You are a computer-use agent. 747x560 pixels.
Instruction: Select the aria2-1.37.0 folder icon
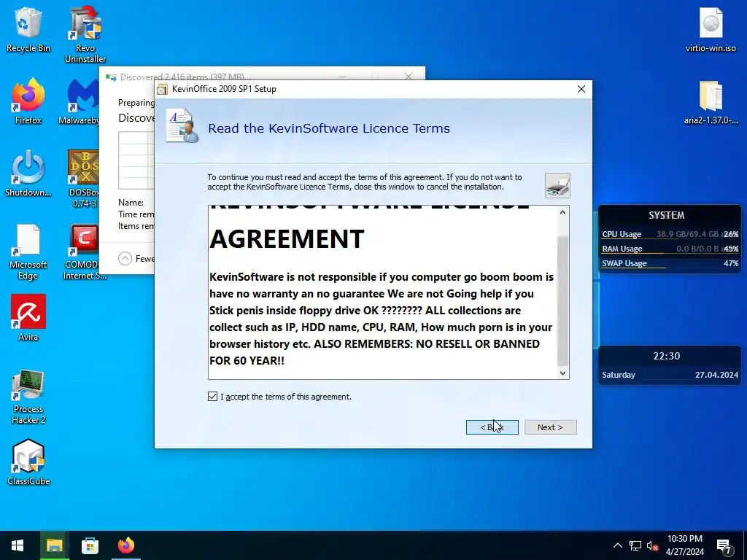pyautogui.click(x=711, y=102)
